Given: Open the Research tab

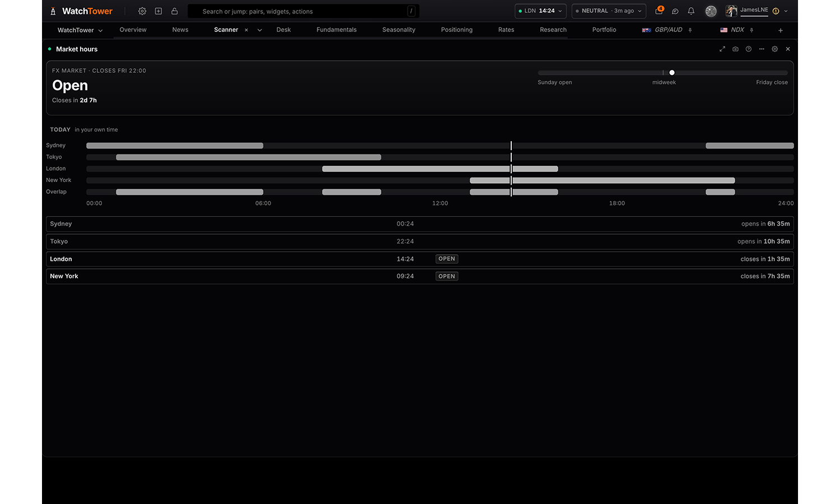Looking at the screenshot, I should click(553, 30).
